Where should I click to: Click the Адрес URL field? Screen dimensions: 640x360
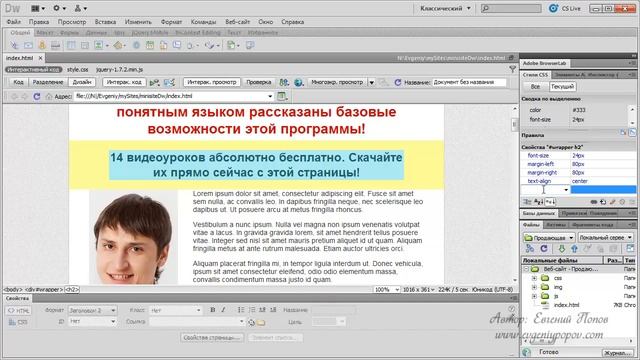coord(174,96)
